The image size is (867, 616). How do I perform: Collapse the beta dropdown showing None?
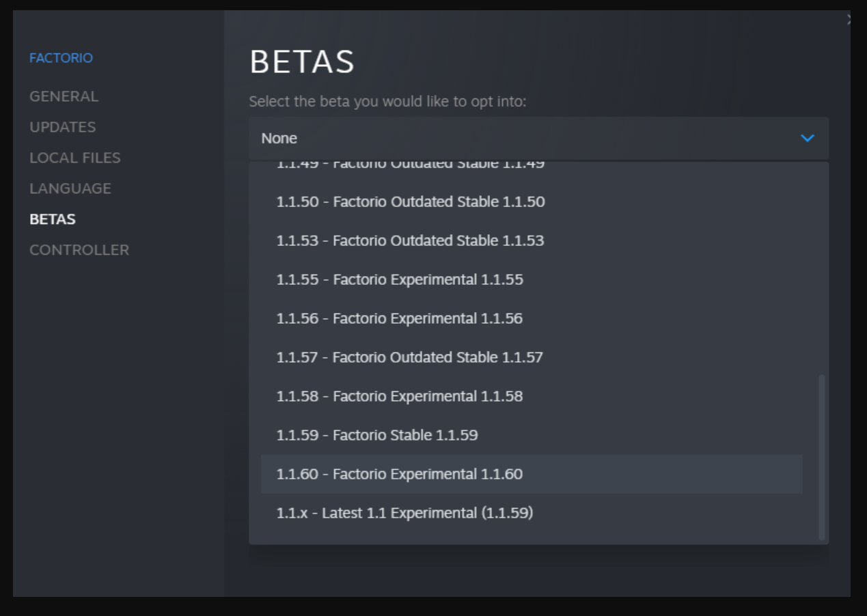[538, 138]
